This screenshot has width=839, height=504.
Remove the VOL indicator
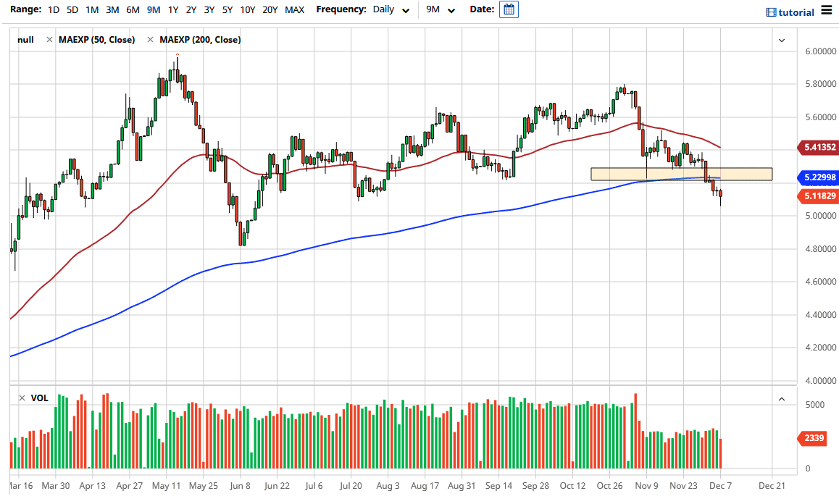tap(22, 398)
